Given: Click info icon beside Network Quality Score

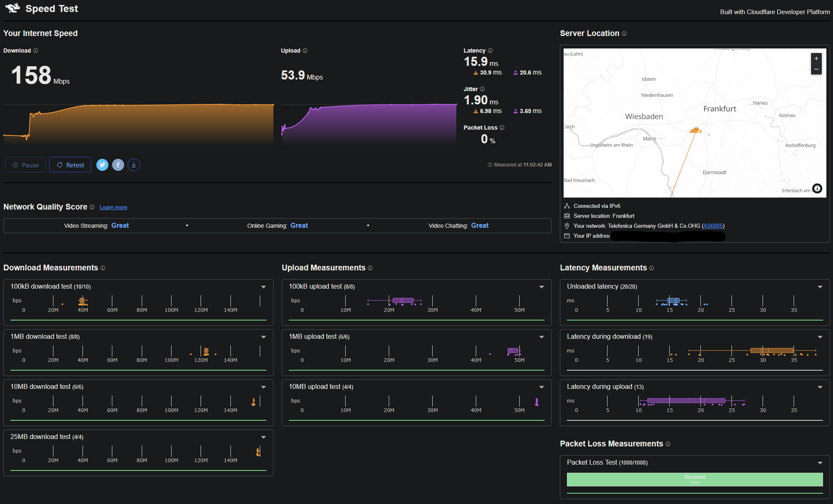Looking at the screenshot, I should tap(92, 207).
